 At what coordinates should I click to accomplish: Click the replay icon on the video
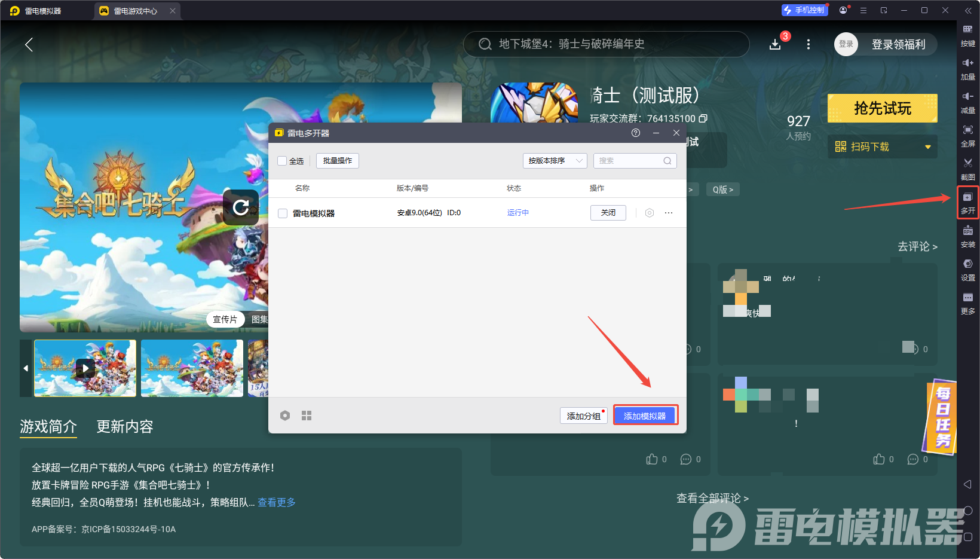click(x=241, y=207)
